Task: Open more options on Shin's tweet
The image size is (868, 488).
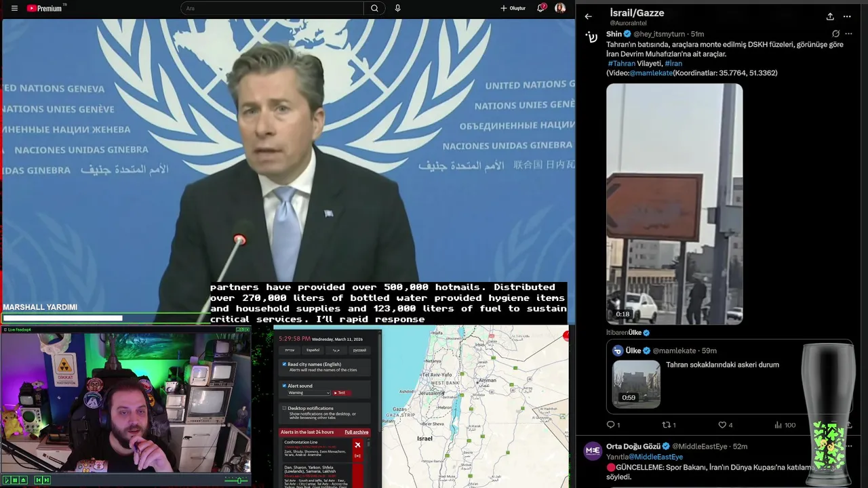Action: pos(848,34)
